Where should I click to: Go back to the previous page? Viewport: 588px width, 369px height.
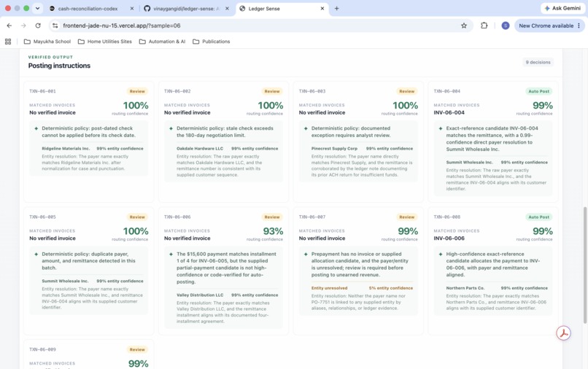[x=9, y=26]
